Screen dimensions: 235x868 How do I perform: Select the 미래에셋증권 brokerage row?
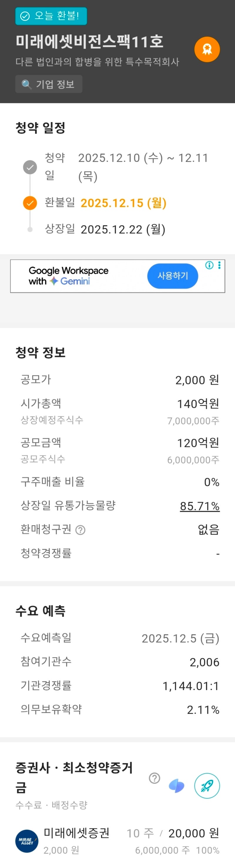coord(117,841)
